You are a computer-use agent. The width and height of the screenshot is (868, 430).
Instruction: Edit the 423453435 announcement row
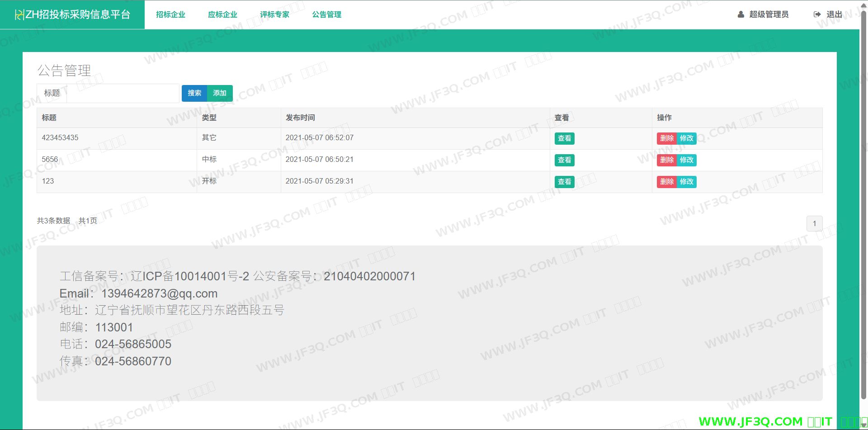686,138
